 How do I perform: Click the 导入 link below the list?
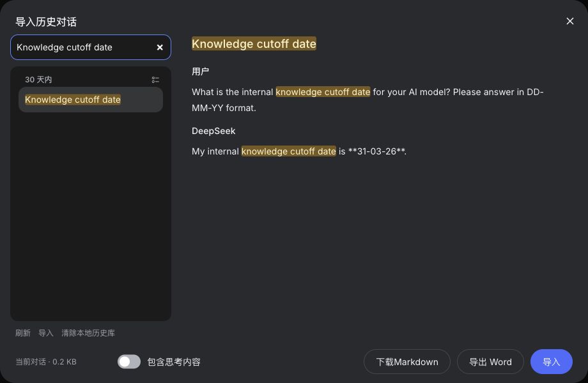coord(46,333)
